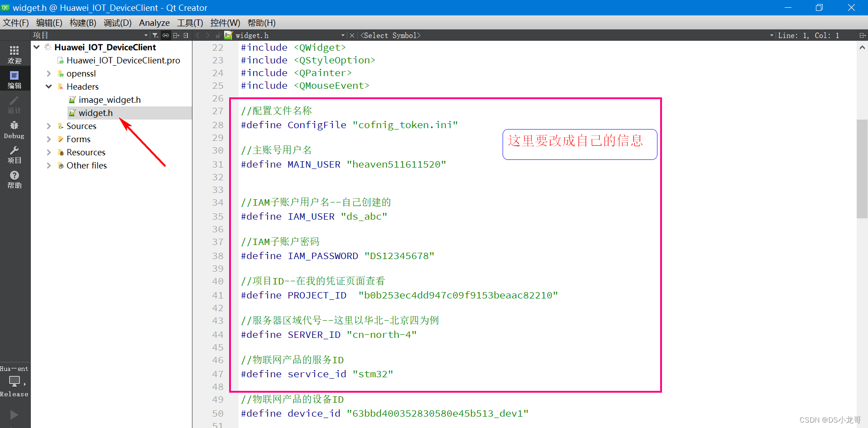Open the Analyze menu

point(154,23)
